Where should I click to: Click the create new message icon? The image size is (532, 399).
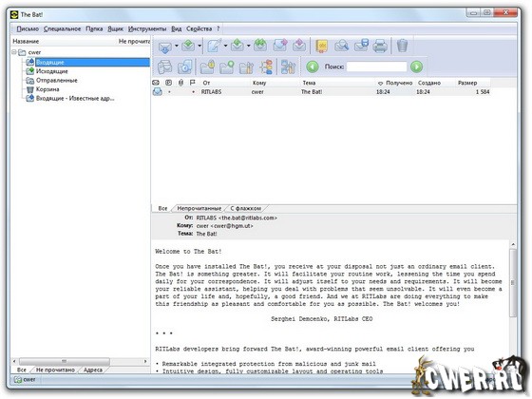215,46
